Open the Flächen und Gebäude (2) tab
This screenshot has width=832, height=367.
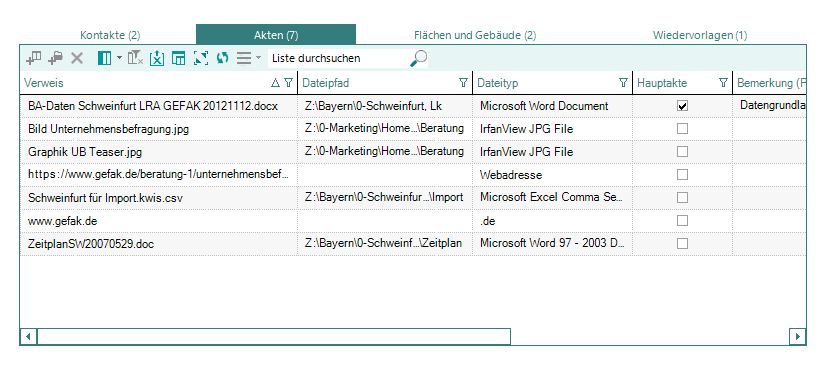pyautogui.click(x=475, y=36)
